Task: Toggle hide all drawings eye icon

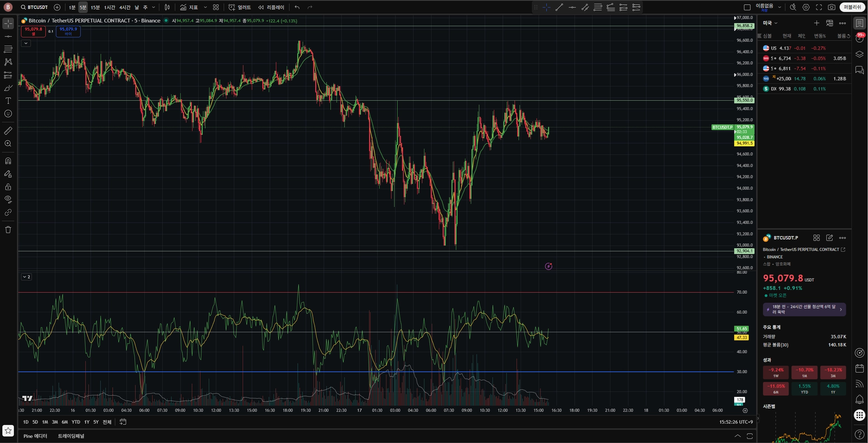Action: click(8, 199)
